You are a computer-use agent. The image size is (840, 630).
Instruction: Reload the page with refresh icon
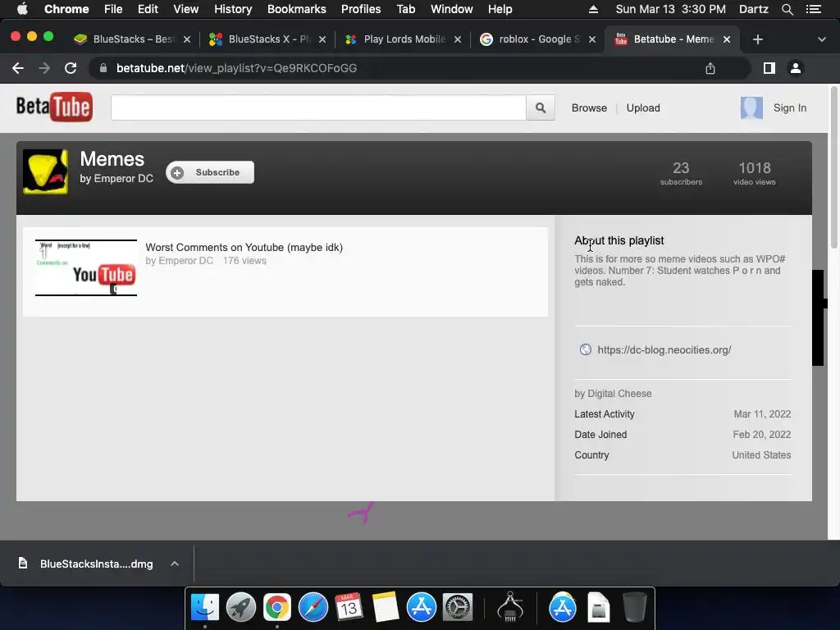71,68
